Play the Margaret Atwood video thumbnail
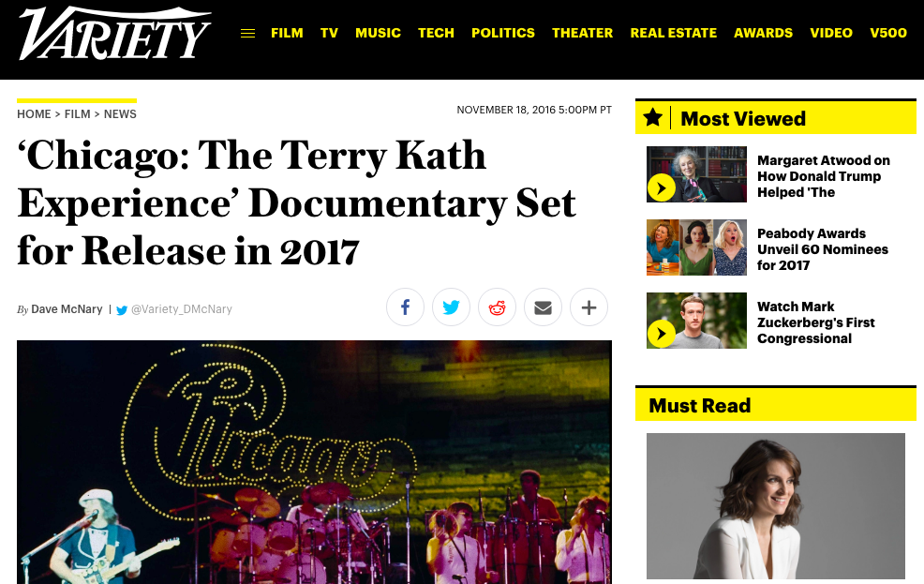924x584 pixels. click(696, 174)
